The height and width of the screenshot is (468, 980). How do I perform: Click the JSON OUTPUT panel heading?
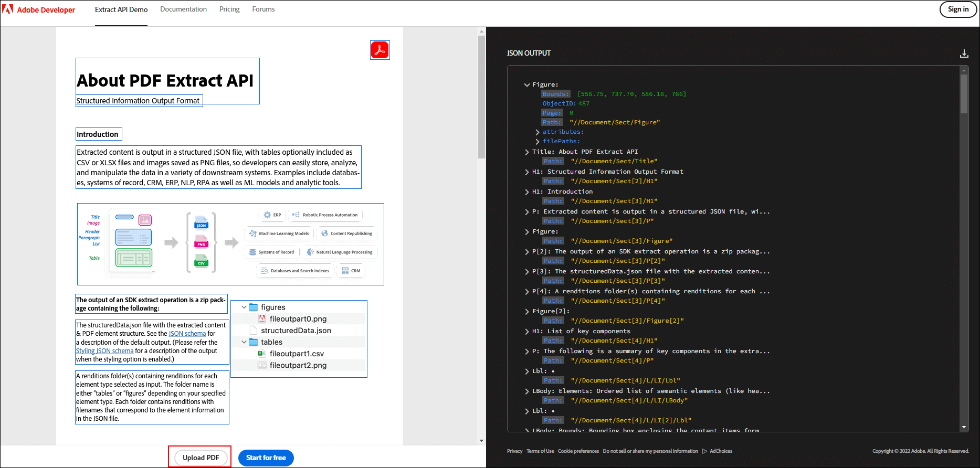tap(529, 54)
